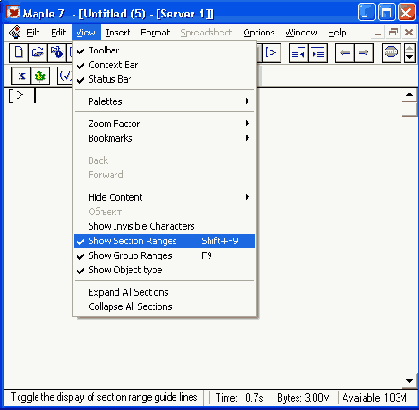Open the Insert menu

click(118, 32)
